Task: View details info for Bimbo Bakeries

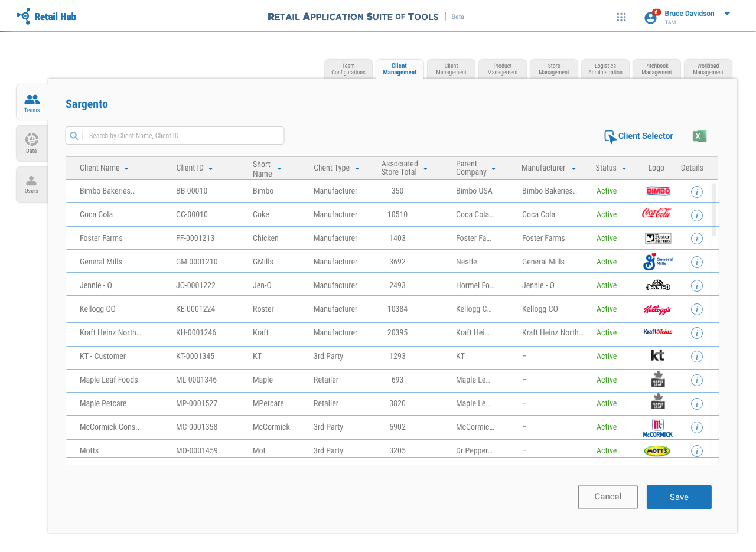Action: click(697, 191)
